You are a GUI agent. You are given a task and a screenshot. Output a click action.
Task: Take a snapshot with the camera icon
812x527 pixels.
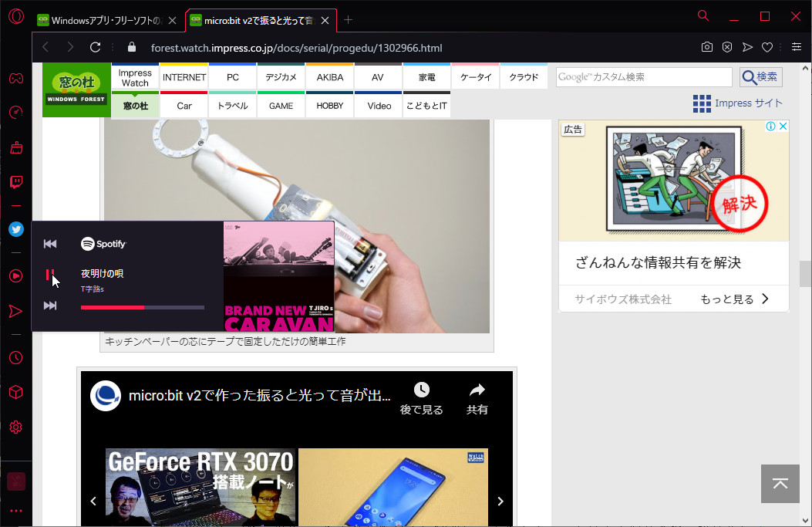(x=706, y=47)
